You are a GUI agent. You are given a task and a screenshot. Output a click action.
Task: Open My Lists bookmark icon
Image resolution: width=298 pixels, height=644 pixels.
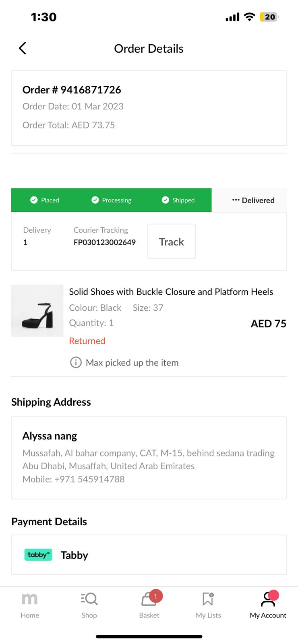(208, 599)
